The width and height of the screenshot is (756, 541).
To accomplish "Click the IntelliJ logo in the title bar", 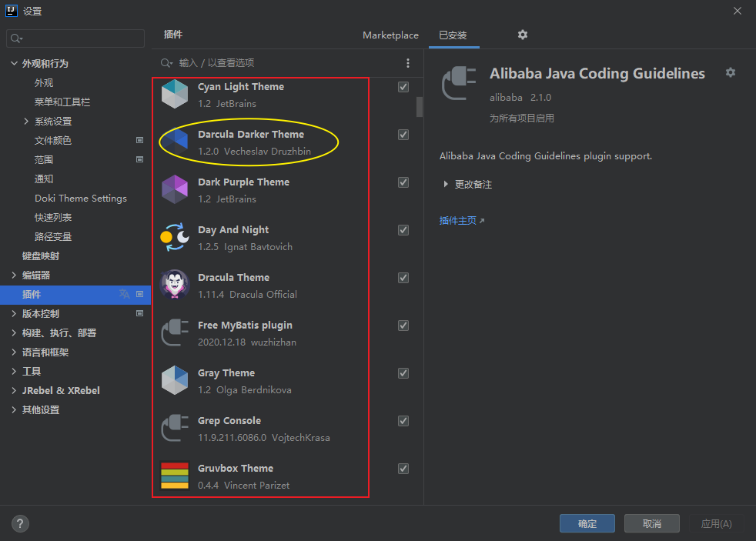I will tap(11, 11).
